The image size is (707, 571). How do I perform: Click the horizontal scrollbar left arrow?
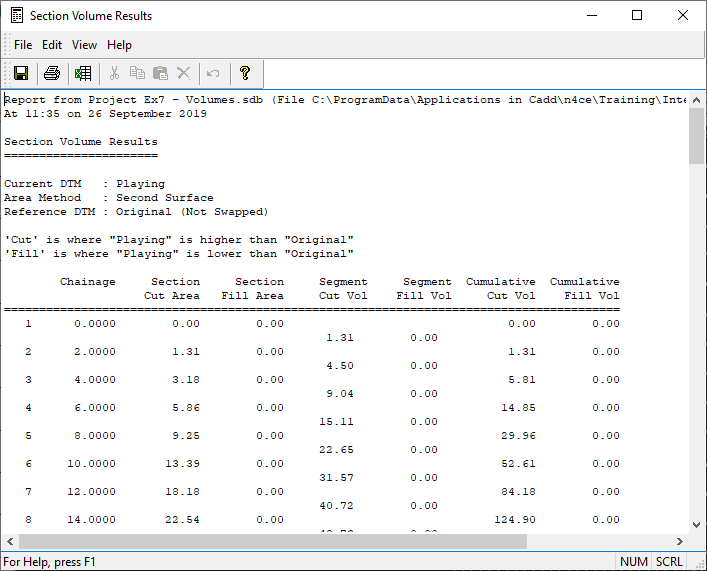click(10, 541)
